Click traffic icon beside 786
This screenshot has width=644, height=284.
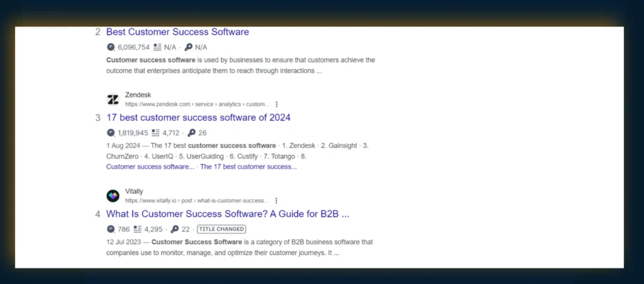pos(111,229)
